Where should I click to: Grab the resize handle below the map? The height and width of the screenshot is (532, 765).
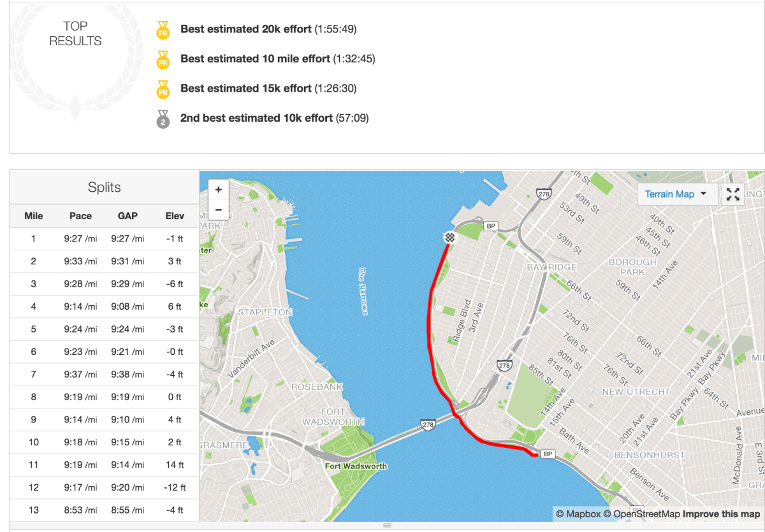pyautogui.click(x=386, y=526)
